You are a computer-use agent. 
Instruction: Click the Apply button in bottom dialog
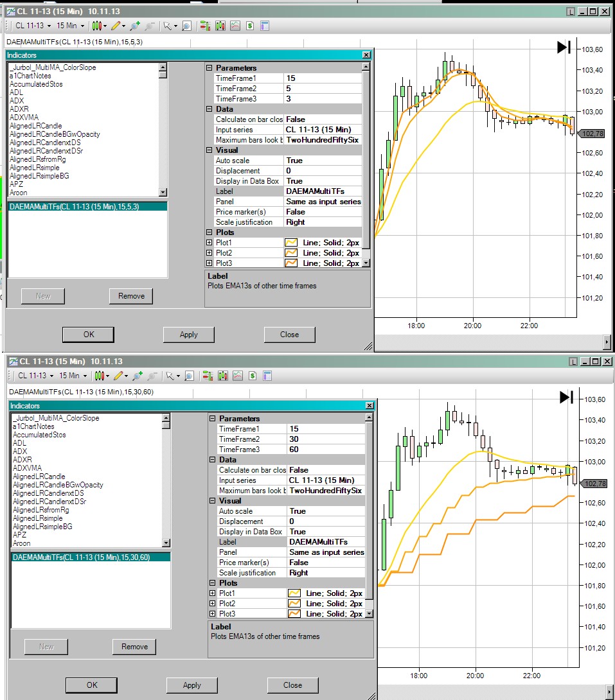pos(192,685)
